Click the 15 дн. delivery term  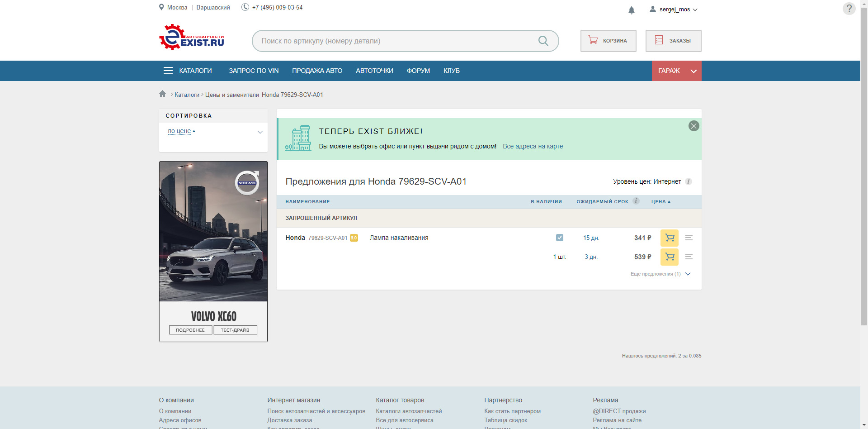pyautogui.click(x=591, y=238)
